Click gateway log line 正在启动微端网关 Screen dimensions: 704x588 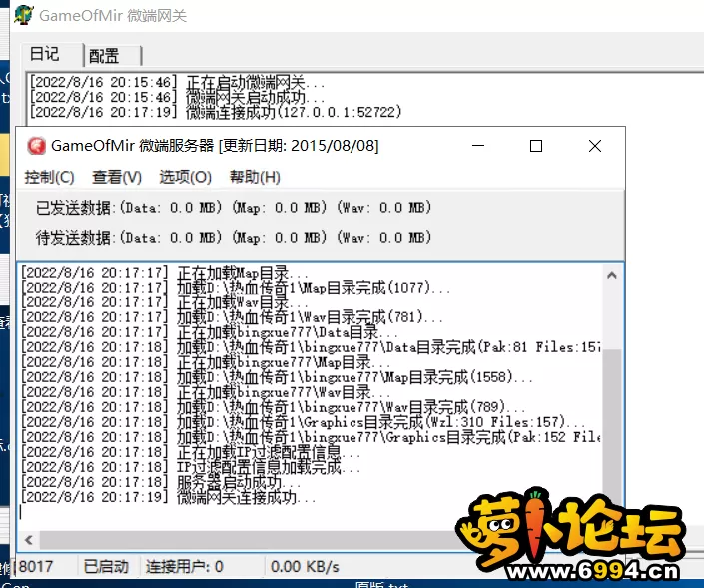tap(177, 82)
